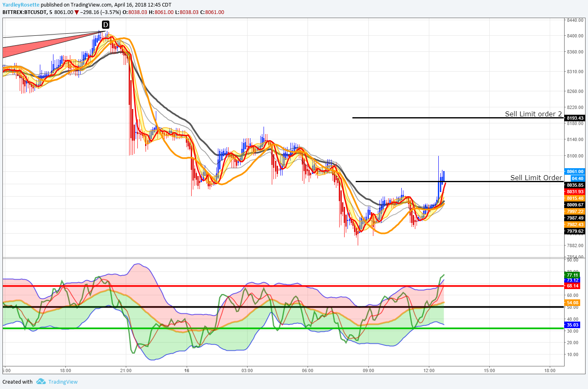588x389 pixels.
Task: Select the black 8009.67 value tag
Action: 575,205
